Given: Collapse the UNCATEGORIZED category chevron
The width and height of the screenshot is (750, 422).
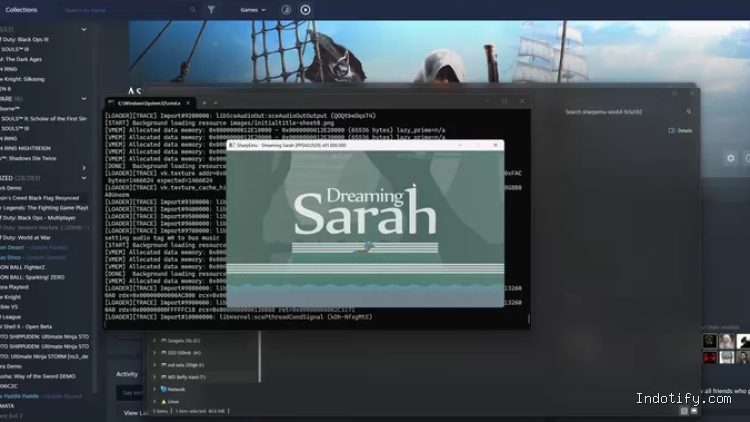Looking at the screenshot, I should pos(84,178).
